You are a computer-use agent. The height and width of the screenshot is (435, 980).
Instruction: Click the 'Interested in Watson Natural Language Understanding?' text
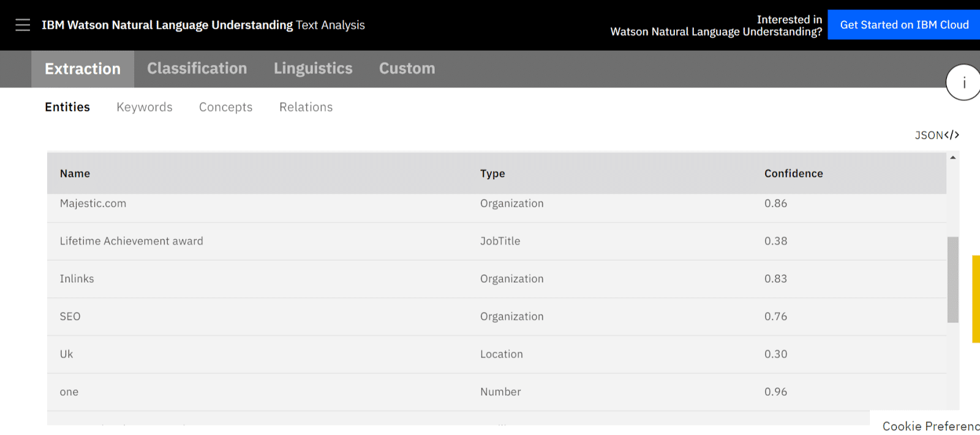[x=717, y=26]
